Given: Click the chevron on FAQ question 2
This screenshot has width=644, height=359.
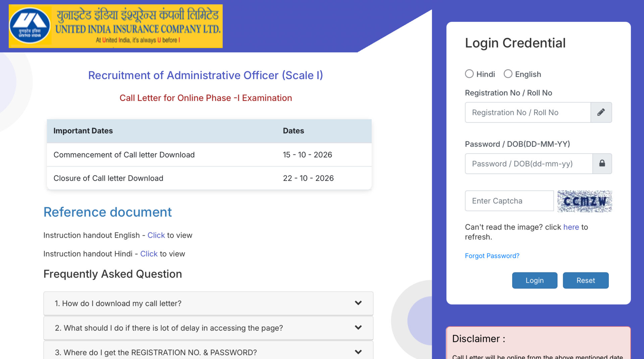Looking at the screenshot, I should click(x=358, y=327).
